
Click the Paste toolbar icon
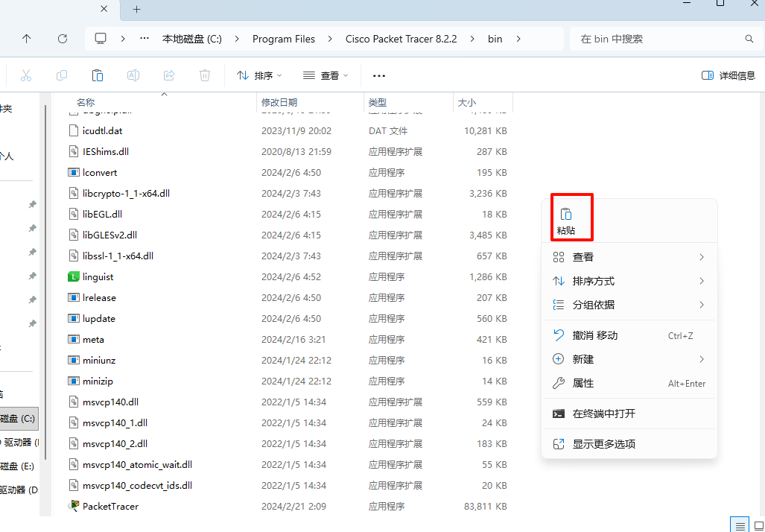click(98, 76)
